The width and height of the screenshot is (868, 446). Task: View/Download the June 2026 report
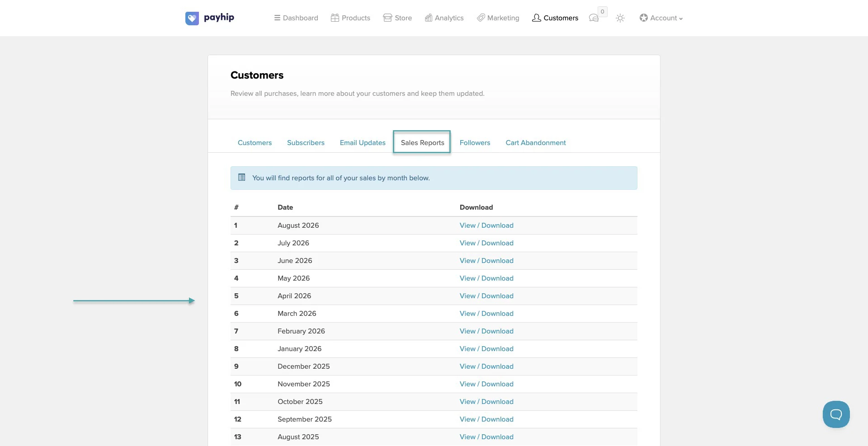[x=486, y=261]
